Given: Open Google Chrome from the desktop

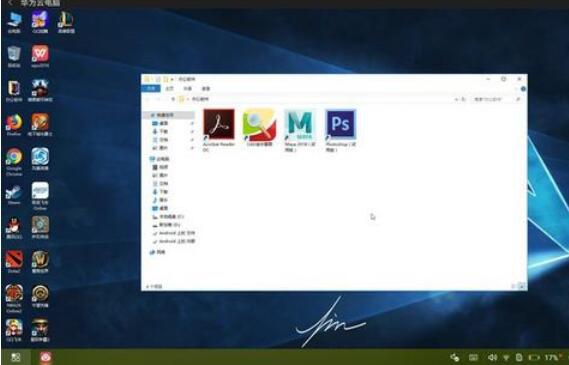Looking at the screenshot, I should pyautogui.click(x=14, y=161).
